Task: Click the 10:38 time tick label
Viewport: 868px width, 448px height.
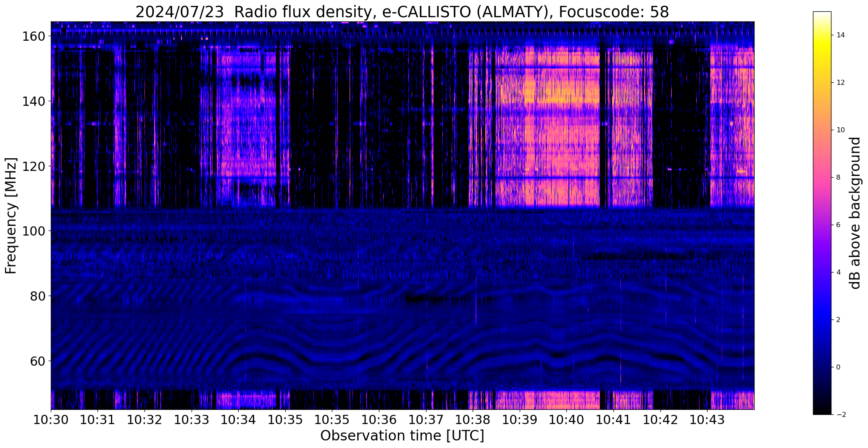Action: [x=473, y=420]
